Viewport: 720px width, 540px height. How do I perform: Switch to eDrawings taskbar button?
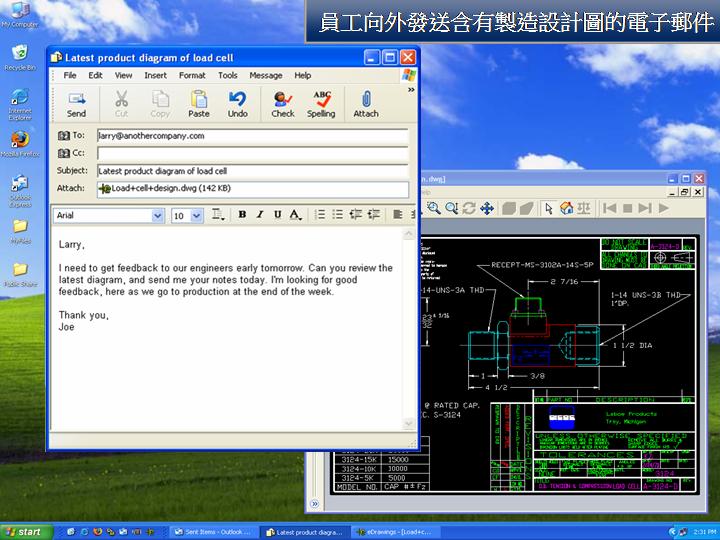pos(395,532)
